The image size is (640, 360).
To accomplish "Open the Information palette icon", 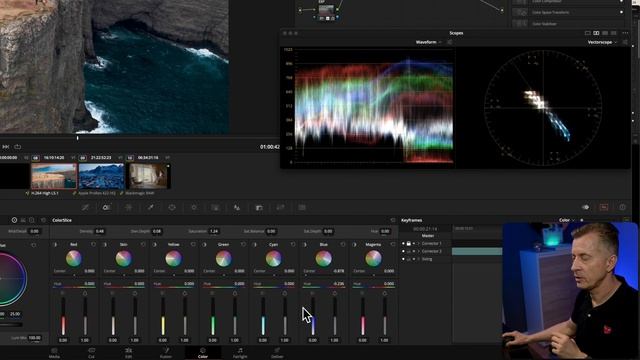I will click(622, 207).
